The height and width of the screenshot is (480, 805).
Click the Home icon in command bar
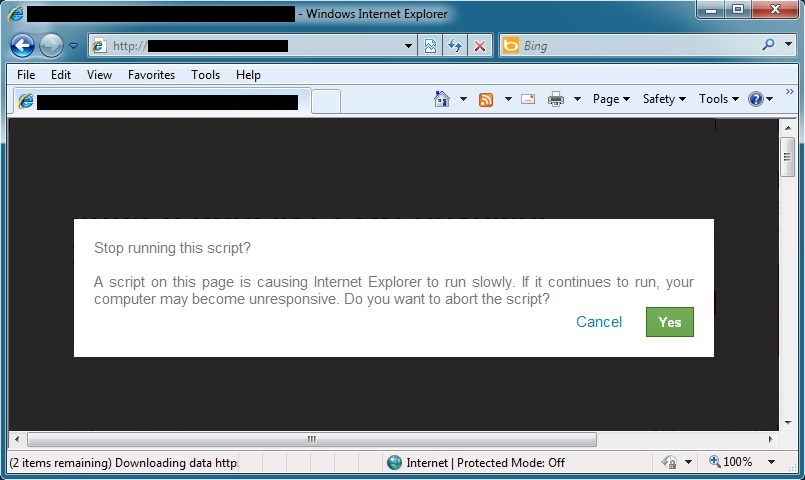click(442, 99)
